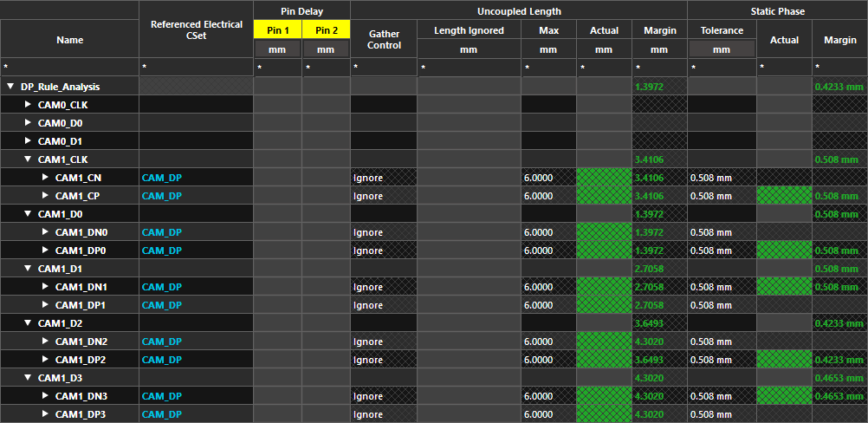Select Max 6.0000 cell for CAM1_DN0
868x423 pixels.
tap(548, 232)
